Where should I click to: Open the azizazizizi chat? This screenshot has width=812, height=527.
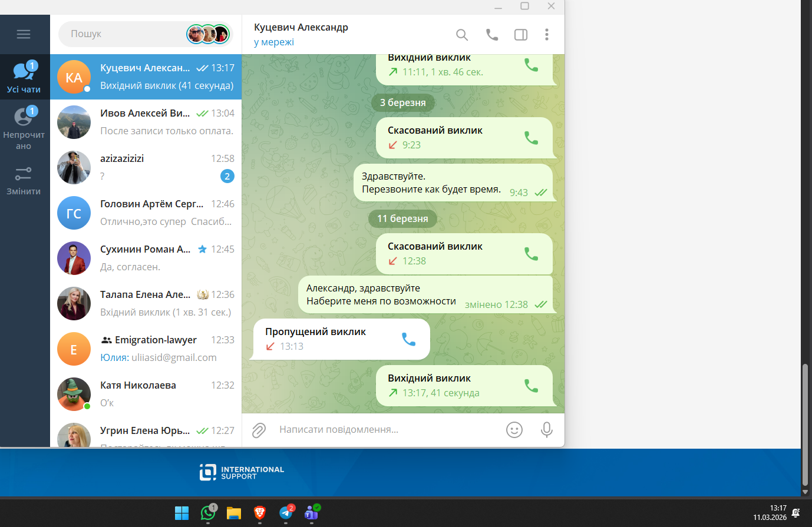[x=146, y=168]
